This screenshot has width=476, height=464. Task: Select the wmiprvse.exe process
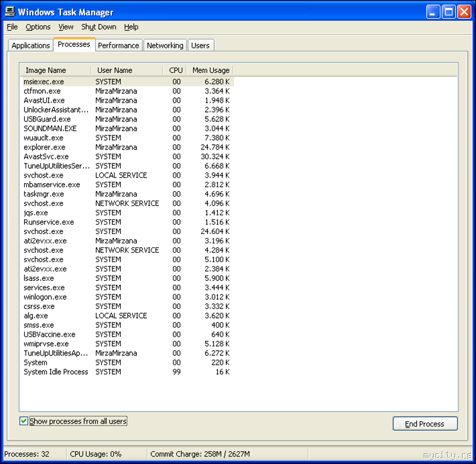click(127, 344)
